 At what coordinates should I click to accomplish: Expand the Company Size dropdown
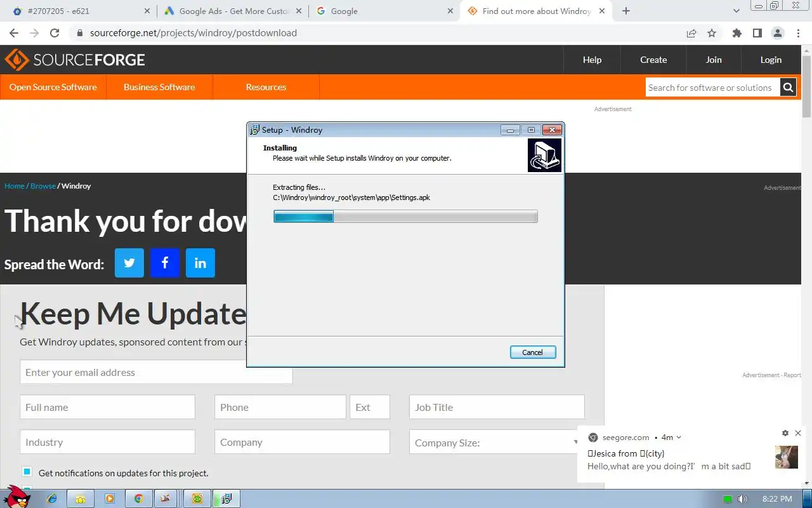click(497, 442)
